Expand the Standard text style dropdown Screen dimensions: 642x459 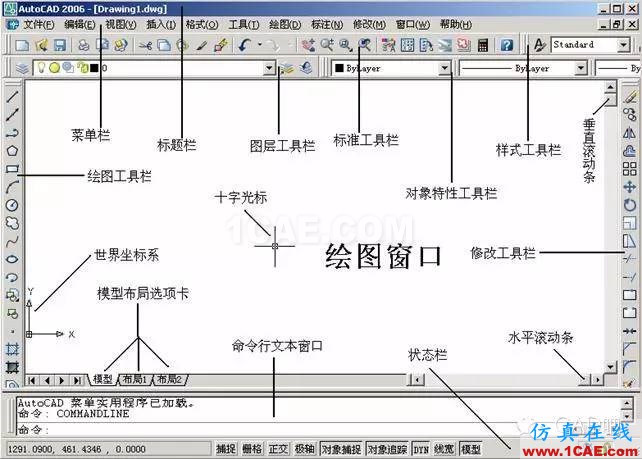[x=623, y=45]
